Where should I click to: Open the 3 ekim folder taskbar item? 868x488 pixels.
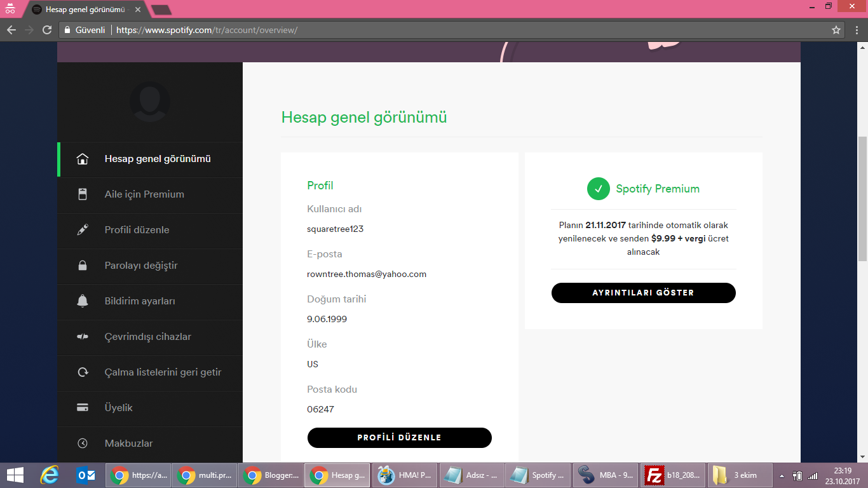point(740,475)
